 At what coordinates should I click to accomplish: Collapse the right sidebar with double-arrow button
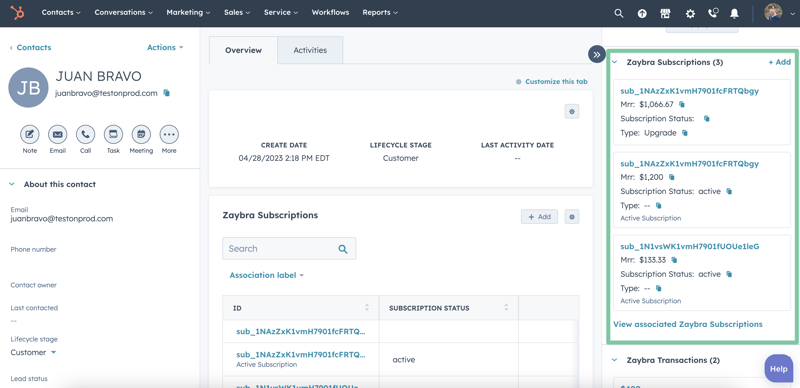coord(597,55)
